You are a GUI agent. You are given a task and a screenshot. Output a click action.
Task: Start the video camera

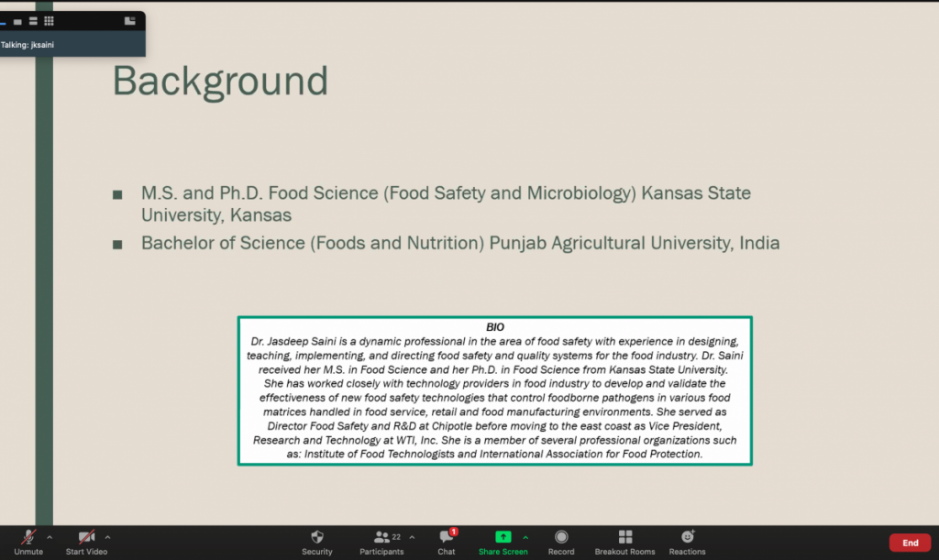click(x=86, y=543)
